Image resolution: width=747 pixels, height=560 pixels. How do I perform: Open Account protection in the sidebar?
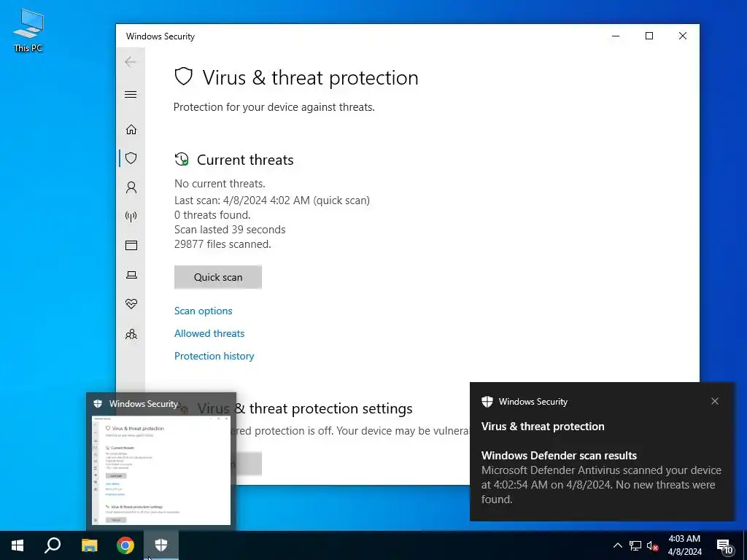pyautogui.click(x=131, y=187)
